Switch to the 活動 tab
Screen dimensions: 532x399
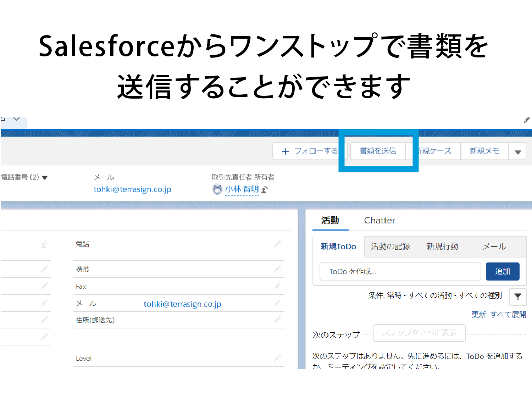point(330,221)
